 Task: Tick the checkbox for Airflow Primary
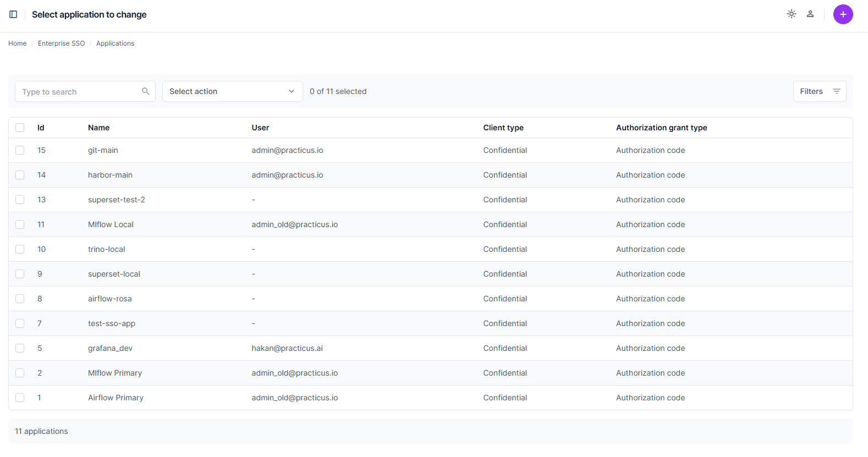[20, 398]
